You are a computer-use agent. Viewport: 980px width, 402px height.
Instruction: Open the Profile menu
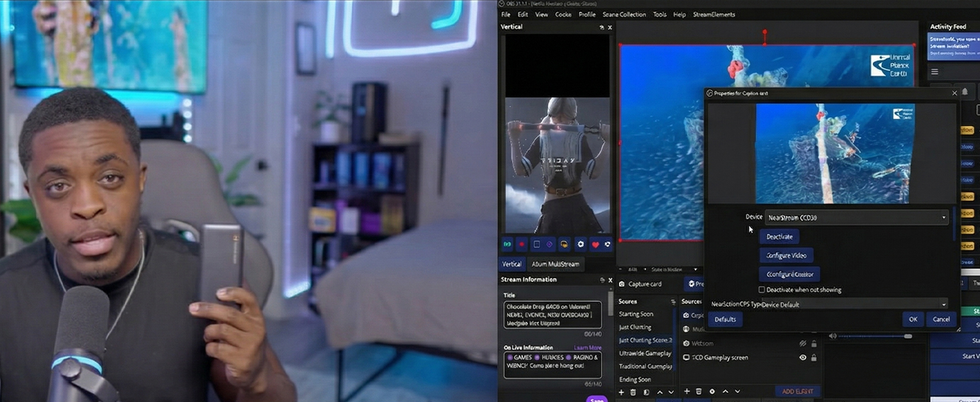coord(587,14)
